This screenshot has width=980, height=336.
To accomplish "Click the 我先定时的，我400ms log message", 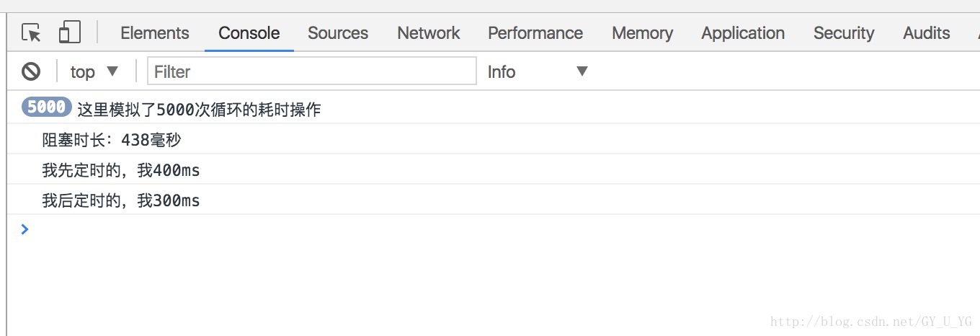I will pos(121,170).
